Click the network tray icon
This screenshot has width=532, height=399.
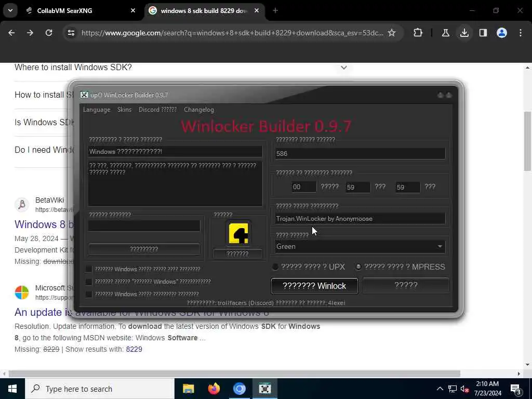click(453, 389)
